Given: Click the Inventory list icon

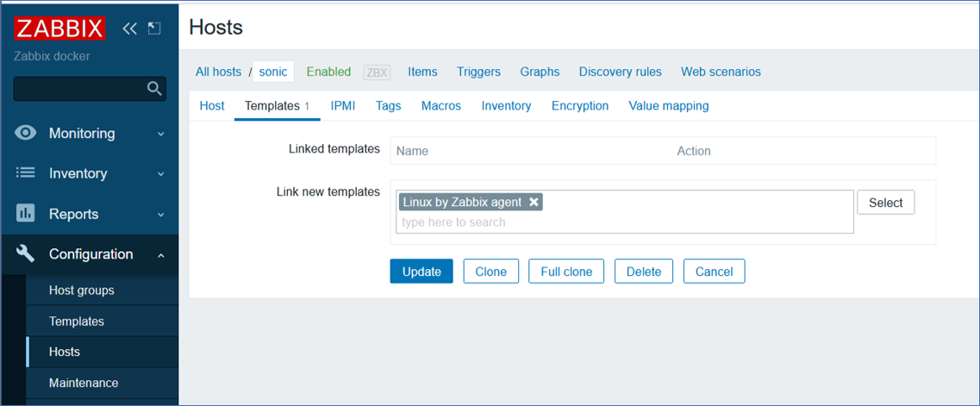Looking at the screenshot, I should coord(26,173).
